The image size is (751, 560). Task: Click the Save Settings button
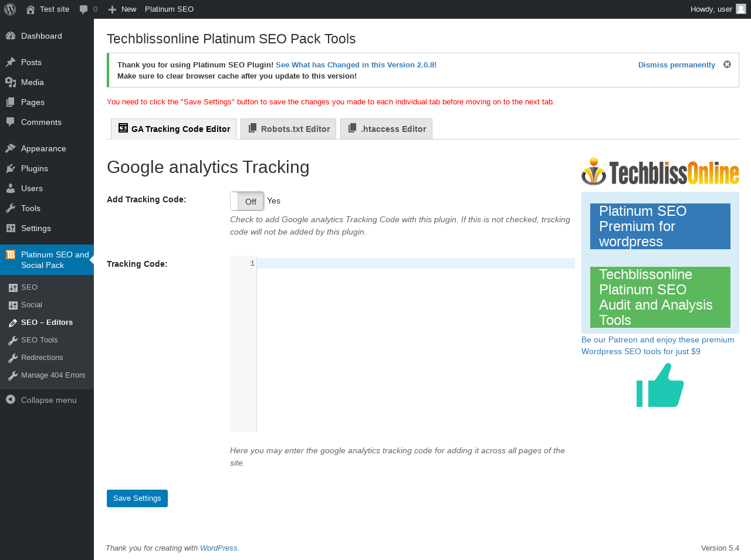point(137,498)
